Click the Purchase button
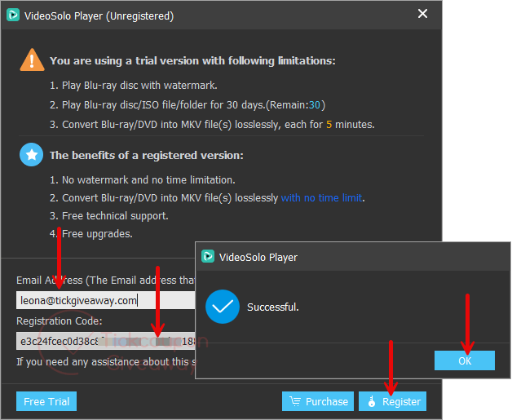This screenshot has width=512, height=420. (318, 401)
